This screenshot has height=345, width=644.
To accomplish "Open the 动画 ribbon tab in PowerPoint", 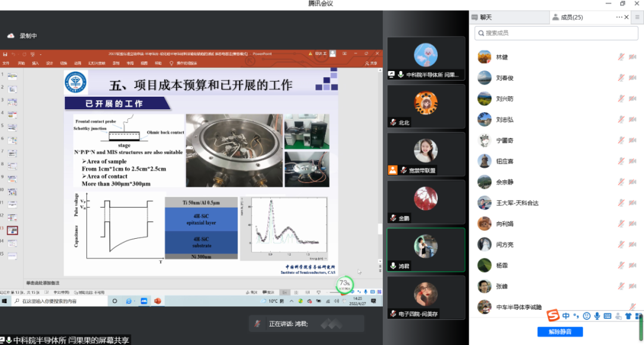I will 78,63.
